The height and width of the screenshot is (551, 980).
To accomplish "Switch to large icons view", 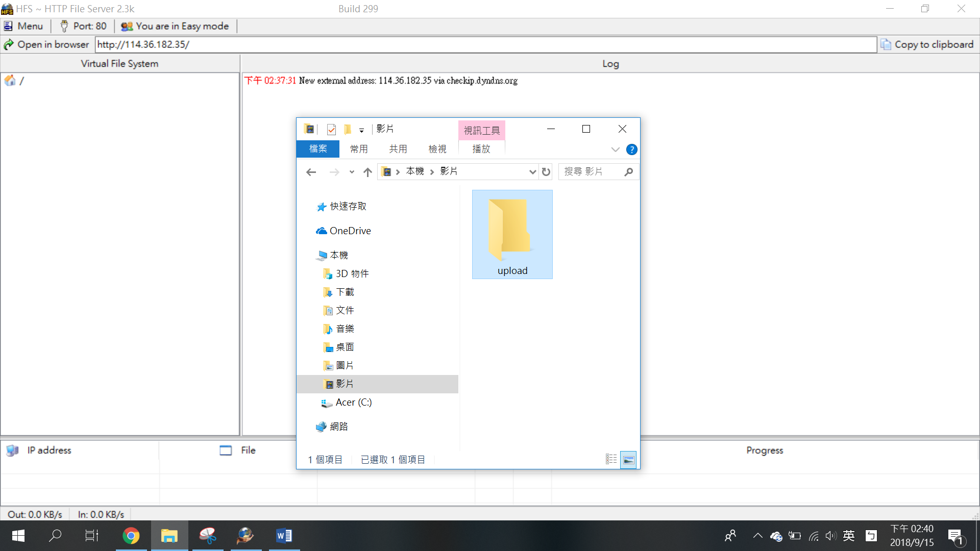I will pos(628,460).
